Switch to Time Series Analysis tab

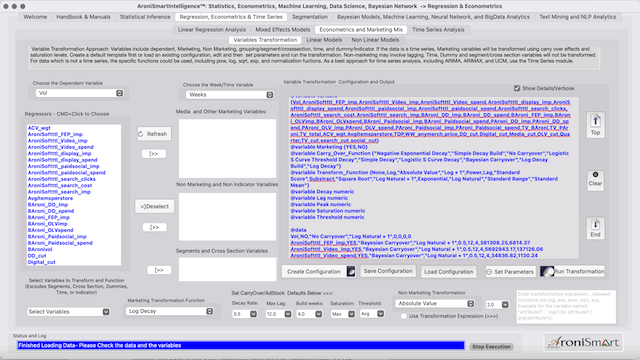(438, 29)
